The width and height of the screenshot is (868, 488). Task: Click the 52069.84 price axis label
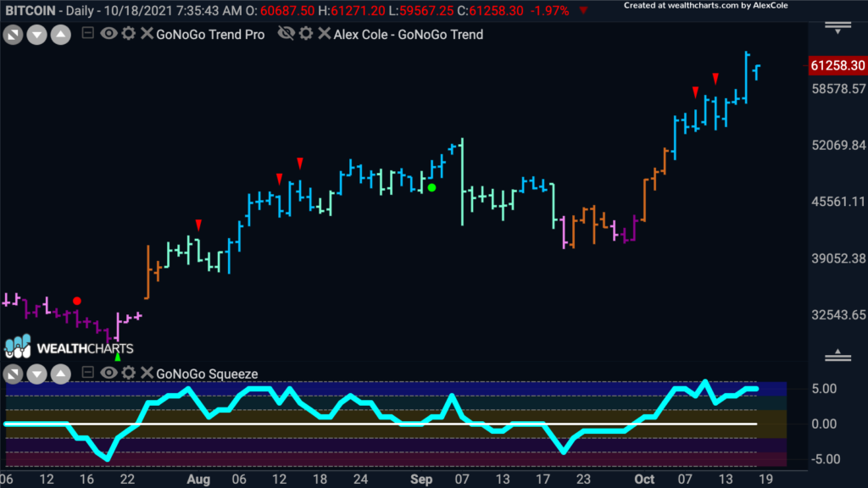[838, 146]
